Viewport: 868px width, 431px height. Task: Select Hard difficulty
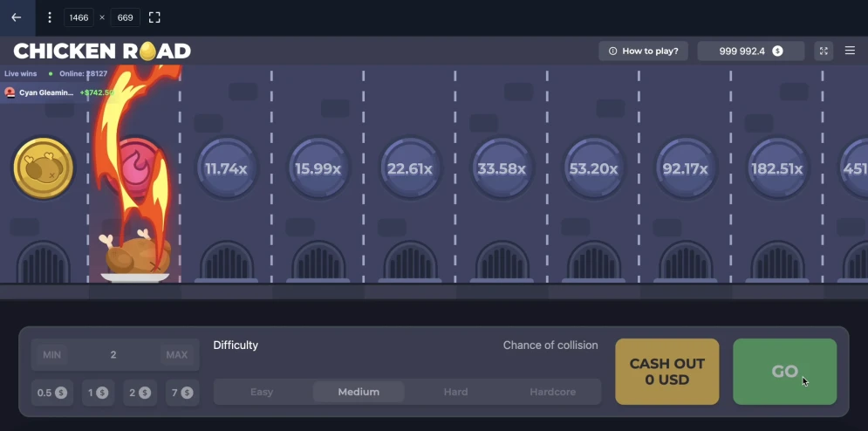click(455, 392)
